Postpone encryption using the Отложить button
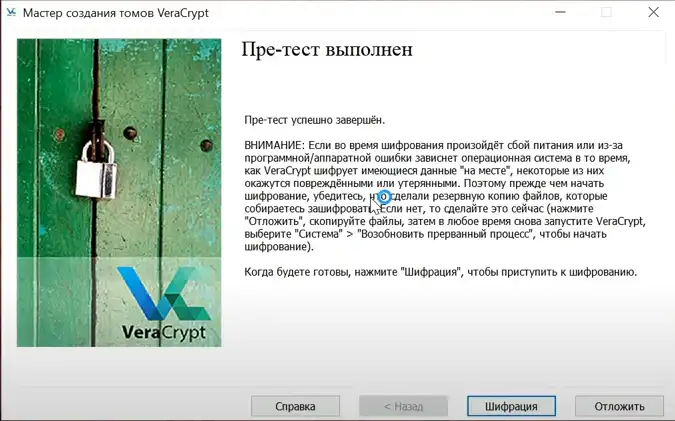Image resolution: width=675 pixels, height=421 pixels. [619, 407]
